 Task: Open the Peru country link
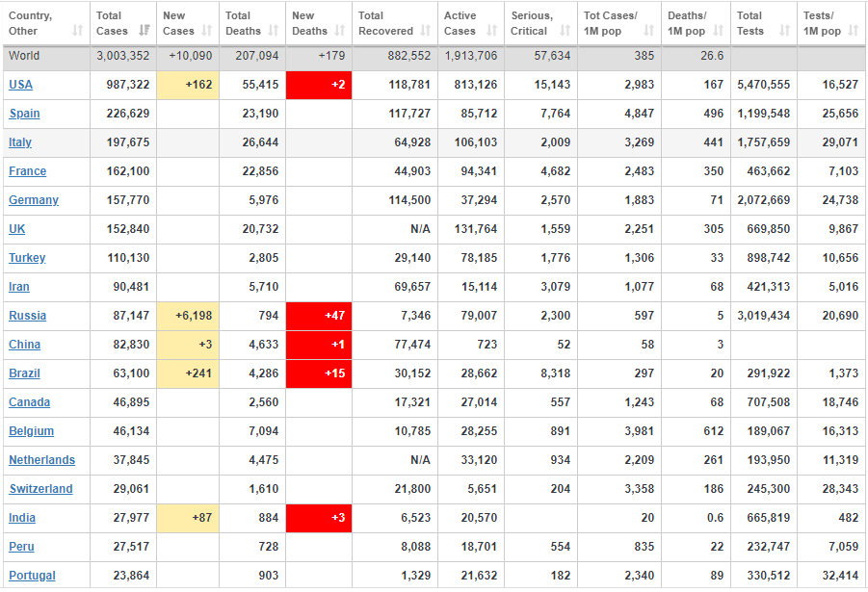pyautogui.click(x=21, y=547)
